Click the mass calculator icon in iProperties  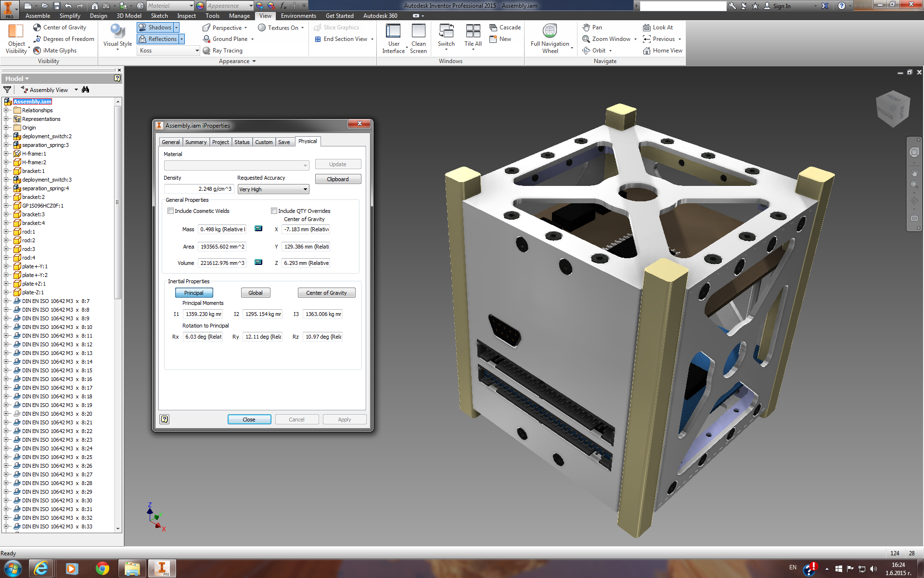coord(258,228)
